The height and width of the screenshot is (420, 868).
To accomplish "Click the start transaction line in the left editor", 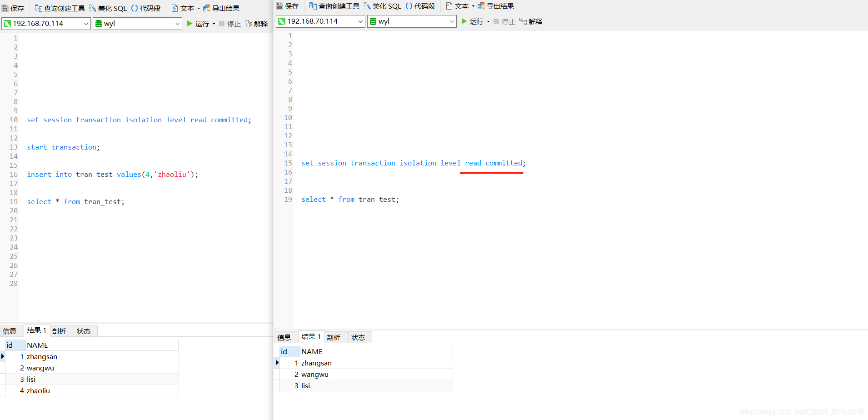I will [x=63, y=147].
